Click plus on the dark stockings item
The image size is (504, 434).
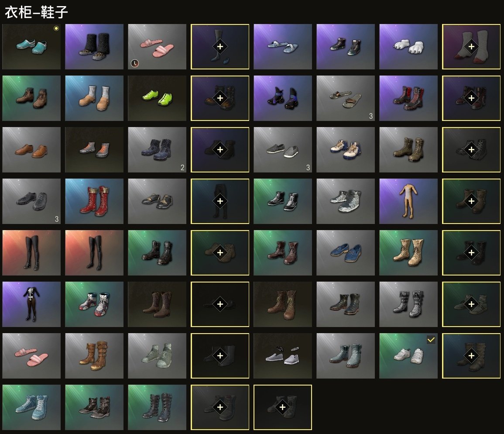coord(220,47)
